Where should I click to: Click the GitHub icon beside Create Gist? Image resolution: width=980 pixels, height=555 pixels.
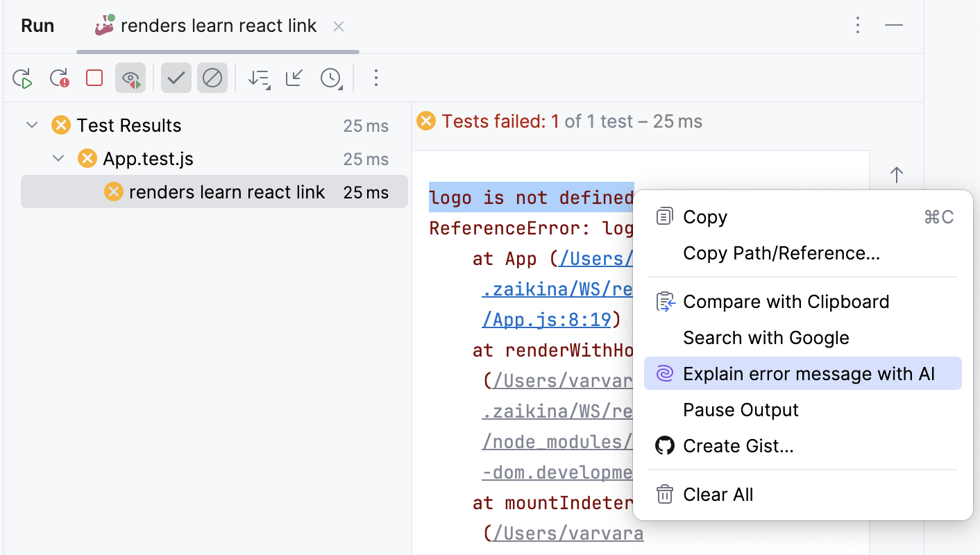pos(664,445)
